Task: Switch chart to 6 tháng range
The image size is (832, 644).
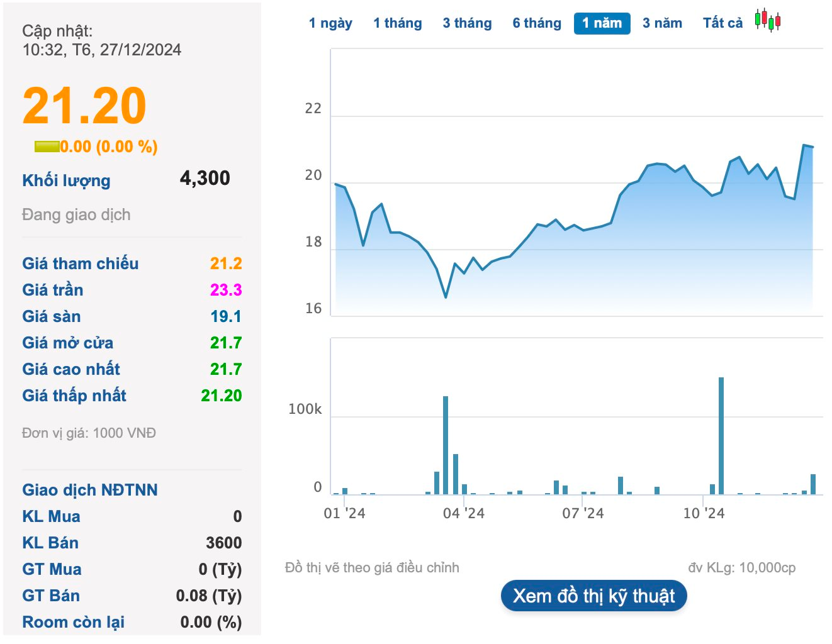Action: 537,23
